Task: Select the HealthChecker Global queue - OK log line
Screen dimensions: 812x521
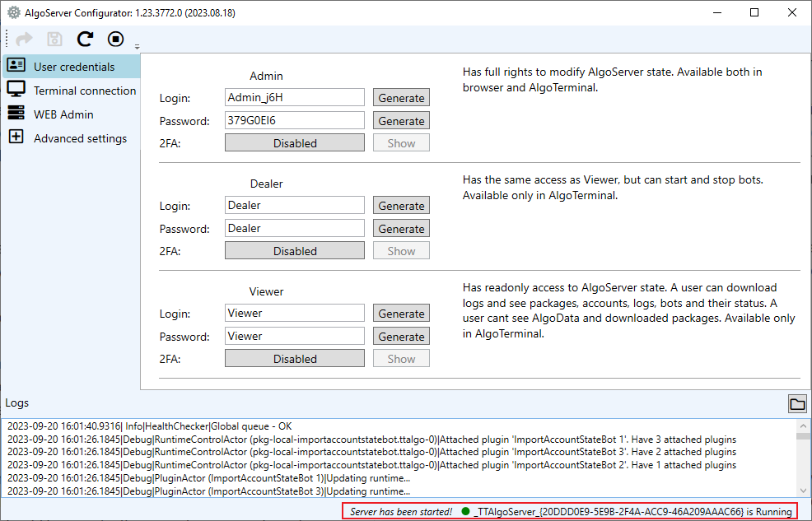Action: point(150,426)
